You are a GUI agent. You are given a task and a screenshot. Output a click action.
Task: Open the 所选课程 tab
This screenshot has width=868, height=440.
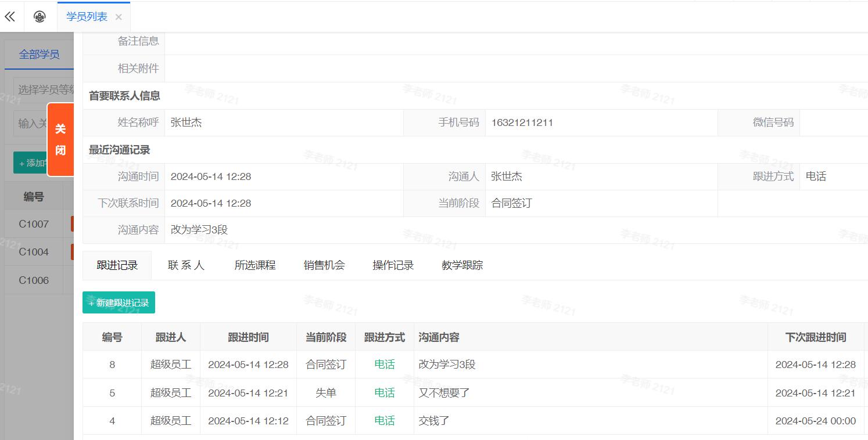[255, 265]
